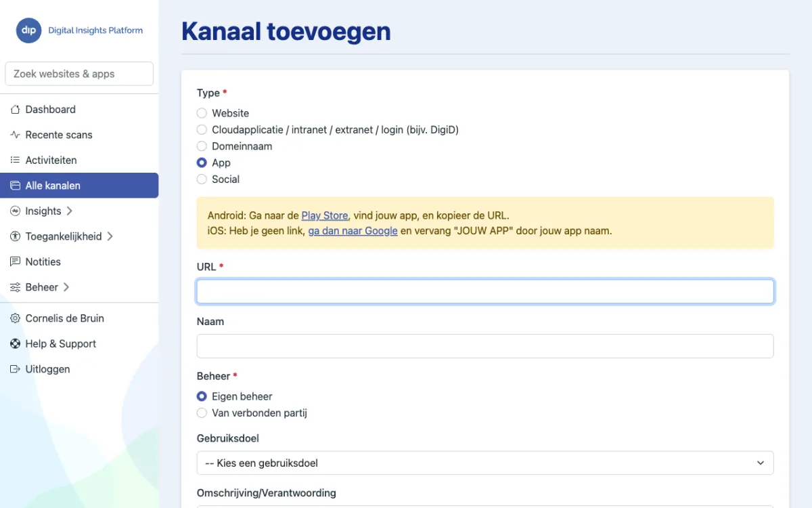
Task: Click the Notities speech bubble icon
Action: [15, 262]
